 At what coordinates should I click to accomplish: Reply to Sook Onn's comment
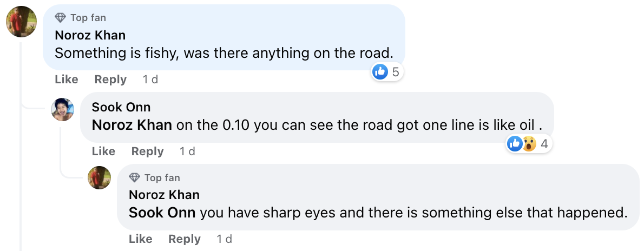pyautogui.click(x=147, y=151)
